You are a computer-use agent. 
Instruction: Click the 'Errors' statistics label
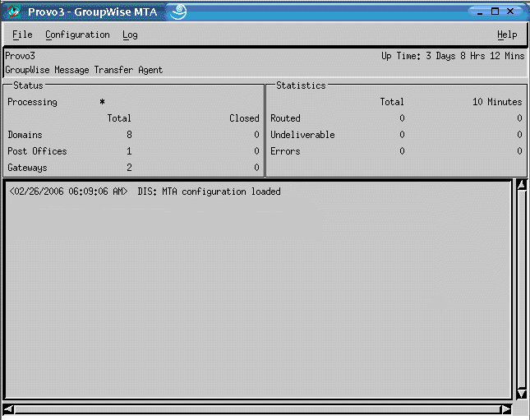click(x=285, y=151)
